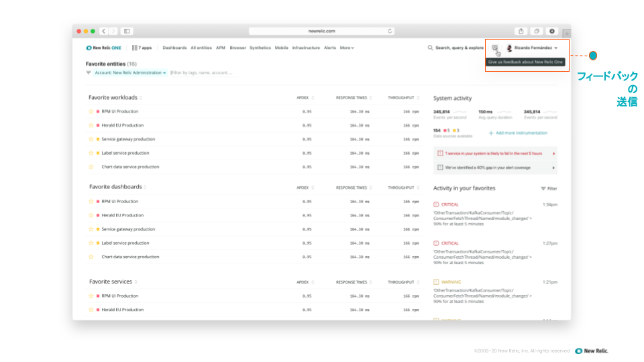Click Search, query & explore

[459, 48]
